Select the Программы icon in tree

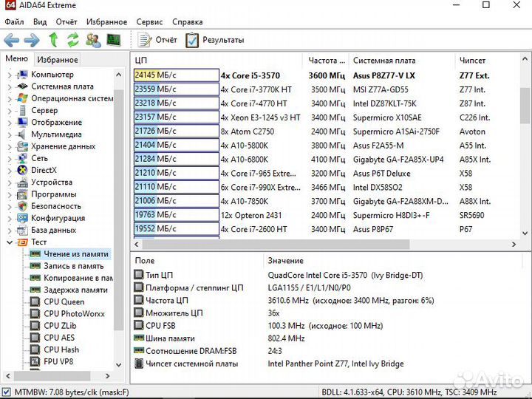tap(22, 194)
